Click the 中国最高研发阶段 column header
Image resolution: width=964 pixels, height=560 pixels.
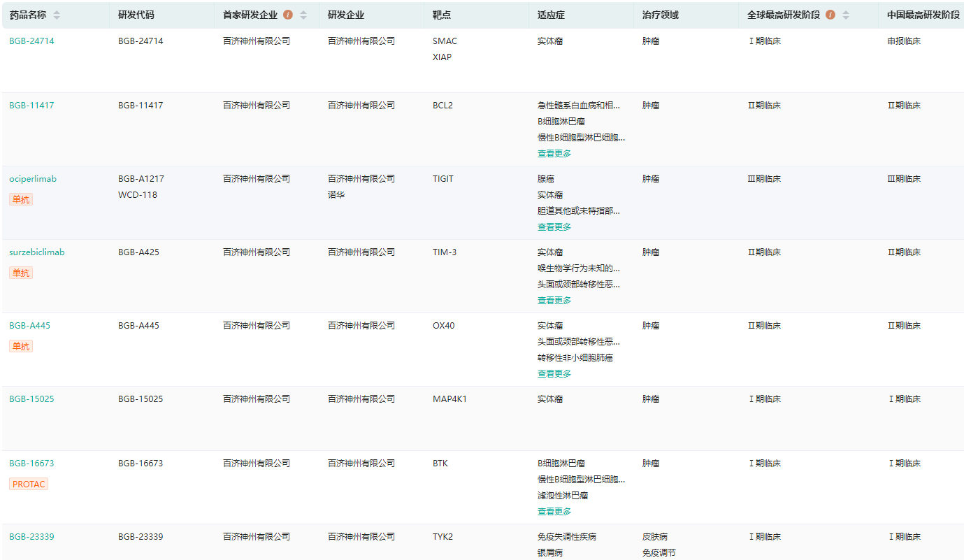(923, 15)
